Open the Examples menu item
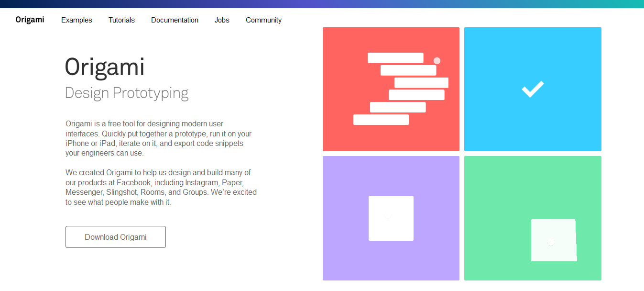 pyautogui.click(x=76, y=20)
